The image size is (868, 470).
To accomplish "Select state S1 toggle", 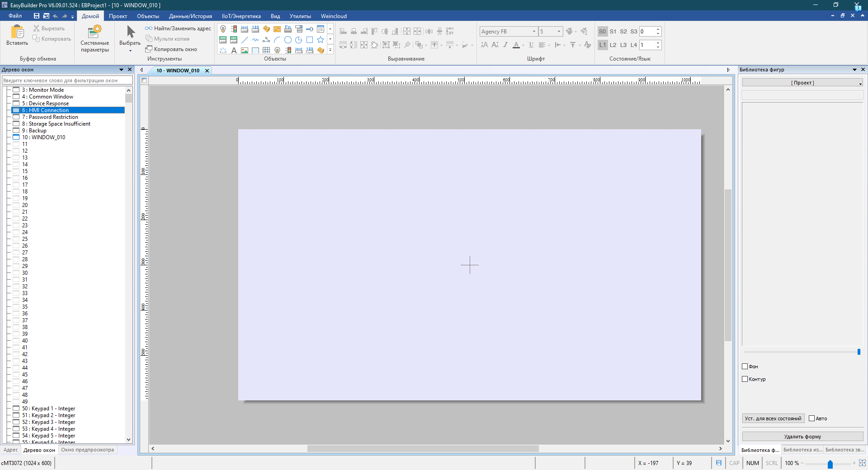I will 613,32.
